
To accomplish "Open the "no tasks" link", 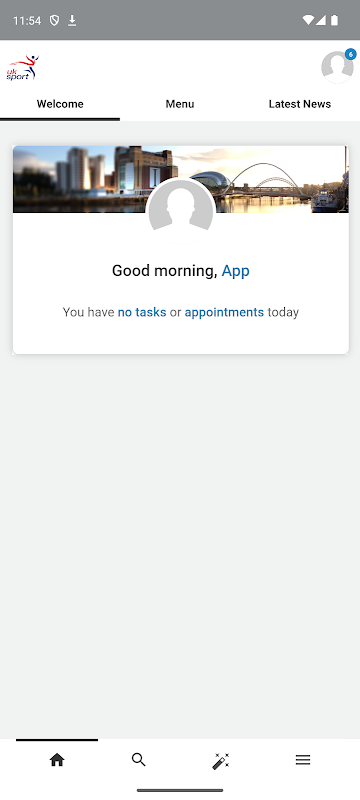I will tap(142, 312).
